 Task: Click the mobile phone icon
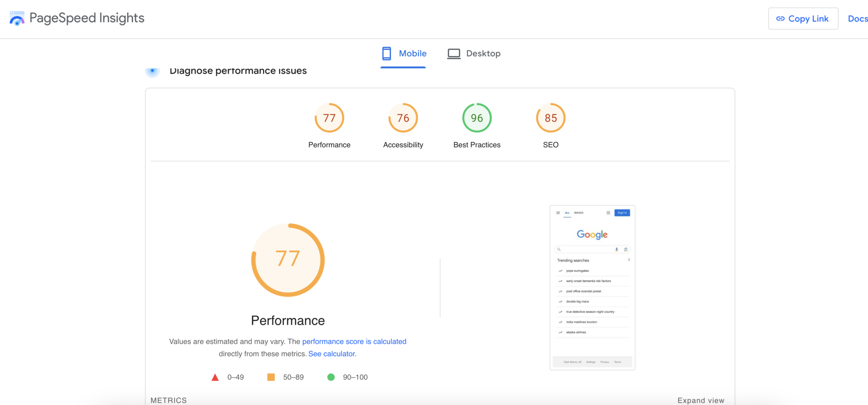tap(387, 54)
